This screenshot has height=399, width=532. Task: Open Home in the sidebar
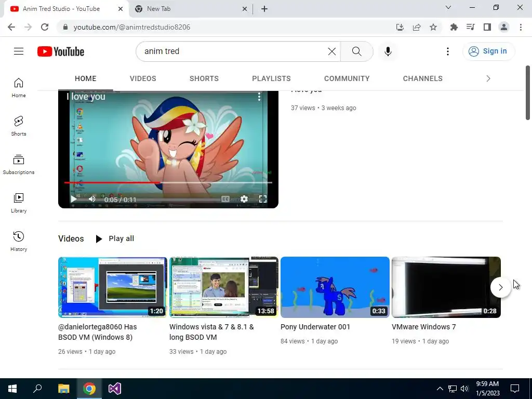coord(19,87)
